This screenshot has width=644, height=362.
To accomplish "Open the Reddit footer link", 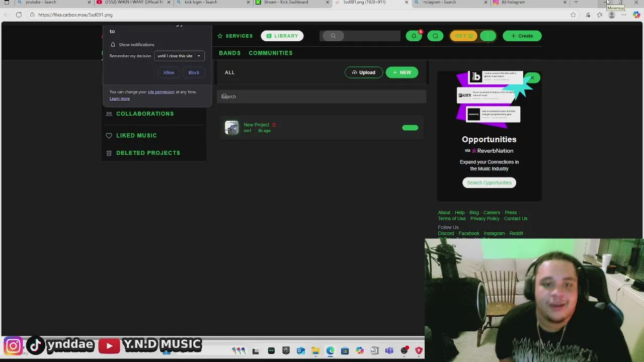I will point(516,233).
